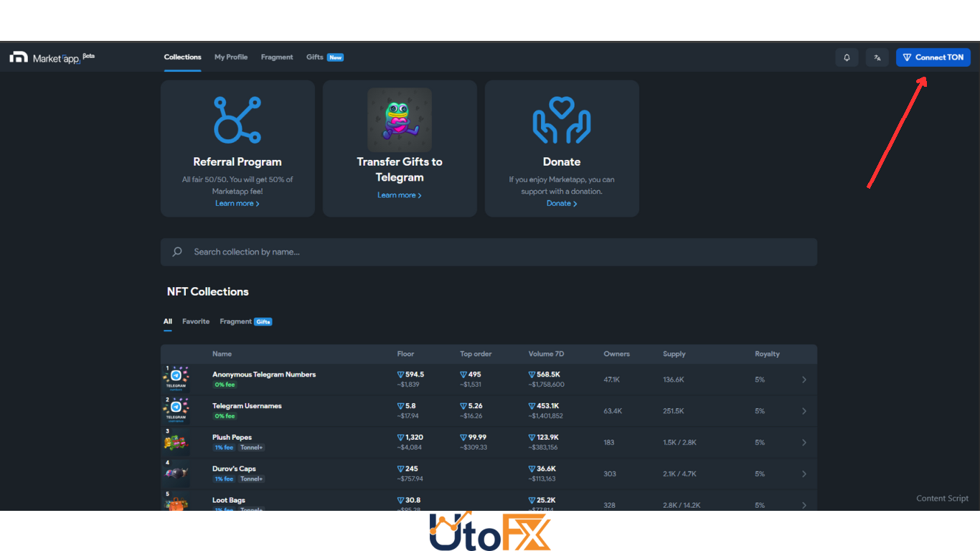The width and height of the screenshot is (980, 551).
Task: Sort by the Supply column header
Action: pyautogui.click(x=674, y=354)
